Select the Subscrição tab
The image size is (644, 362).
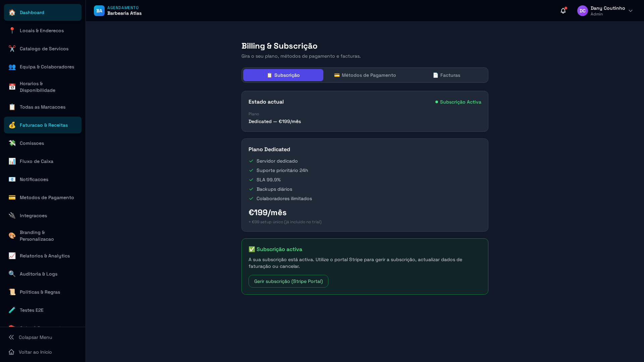pyautogui.click(x=283, y=75)
